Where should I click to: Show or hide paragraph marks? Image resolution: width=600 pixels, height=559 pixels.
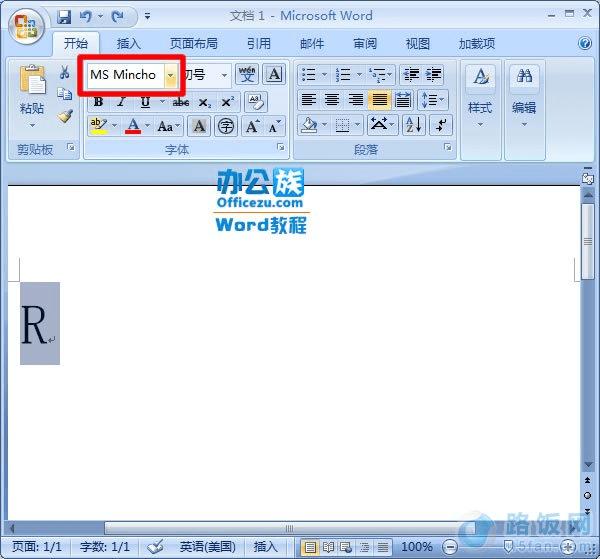[441, 125]
